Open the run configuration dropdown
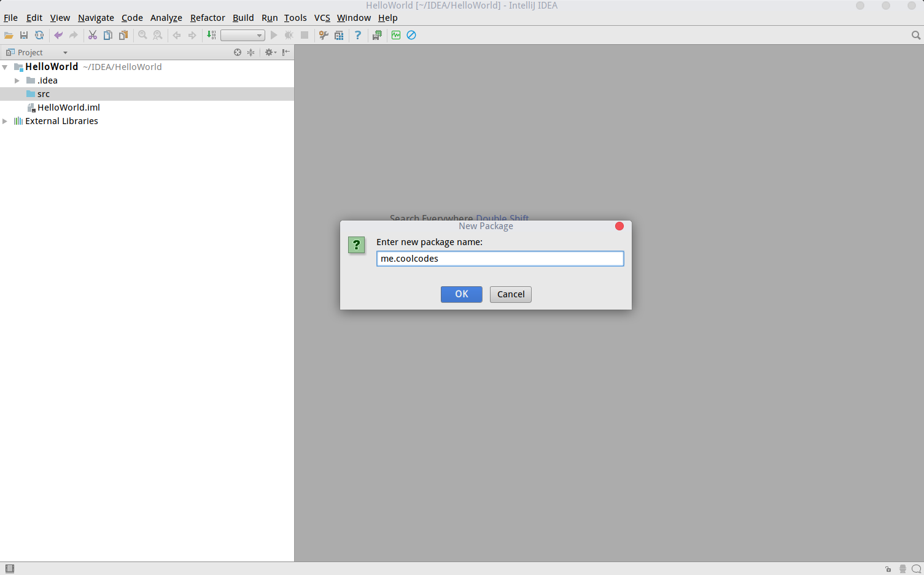This screenshot has height=575, width=924. tap(243, 36)
